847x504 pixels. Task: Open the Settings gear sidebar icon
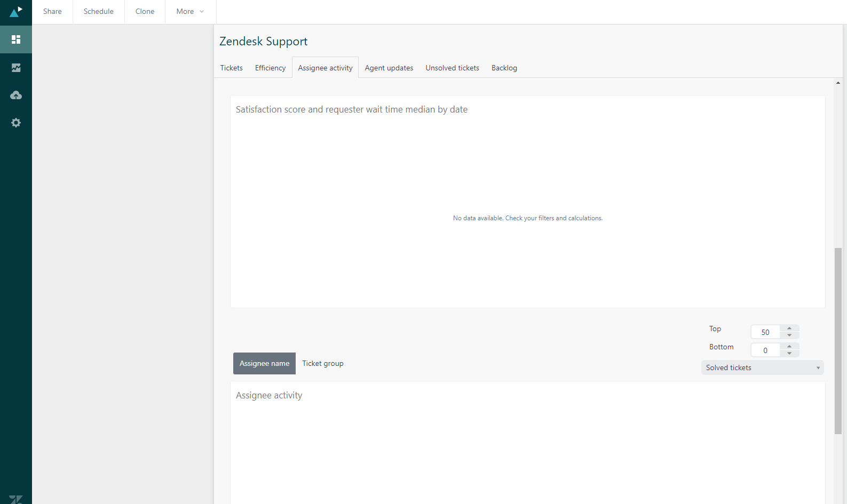(16, 123)
